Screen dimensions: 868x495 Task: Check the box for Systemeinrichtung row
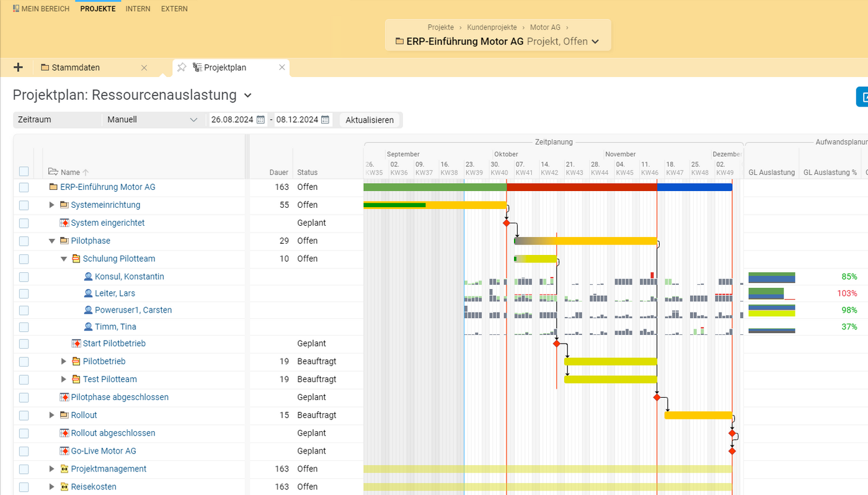(24, 205)
